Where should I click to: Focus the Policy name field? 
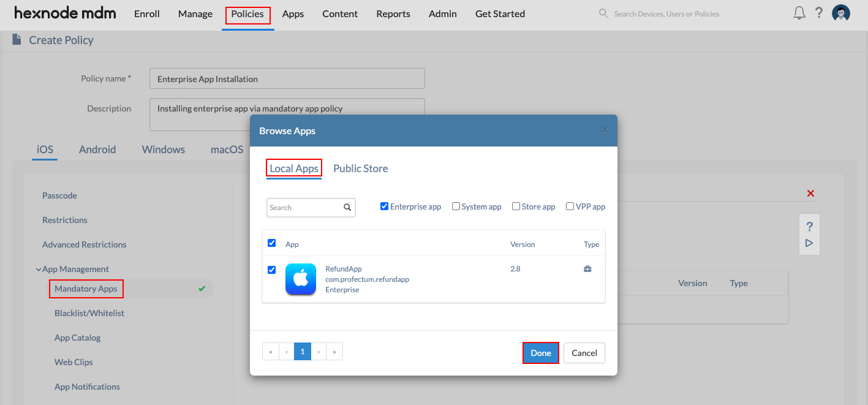click(287, 78)
